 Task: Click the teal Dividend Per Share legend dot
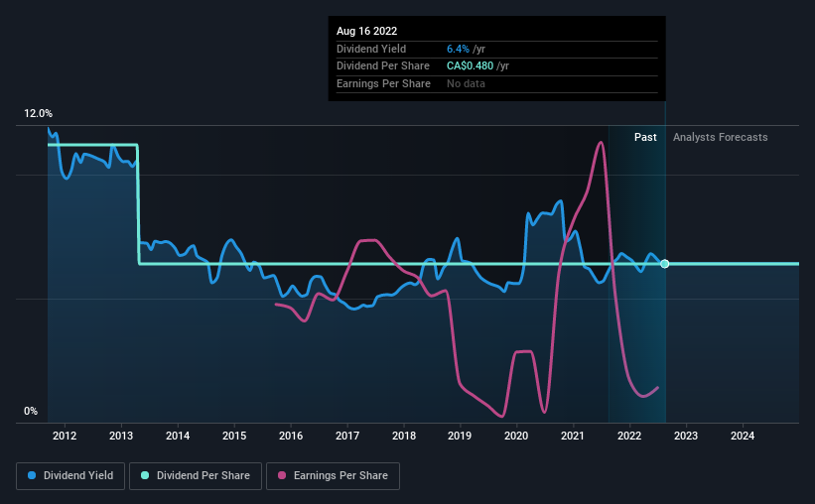pos(145,475)
